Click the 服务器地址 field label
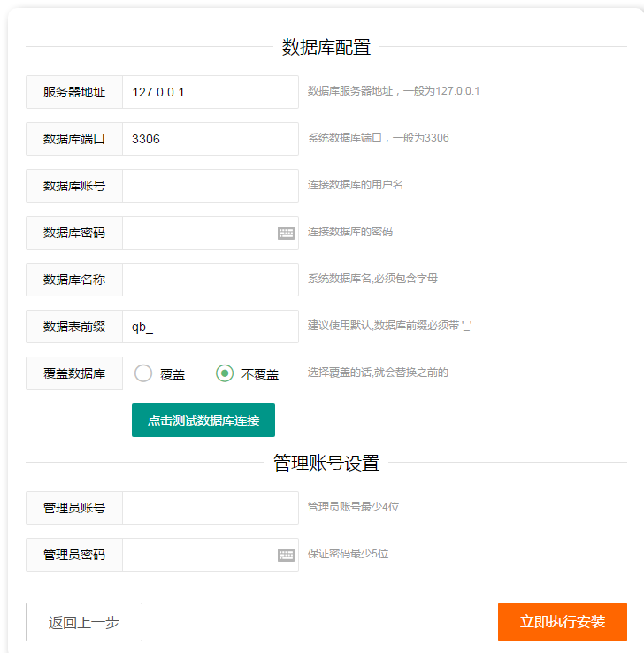The width and height of the screenshot is (644, 653). tap(74, 92)
